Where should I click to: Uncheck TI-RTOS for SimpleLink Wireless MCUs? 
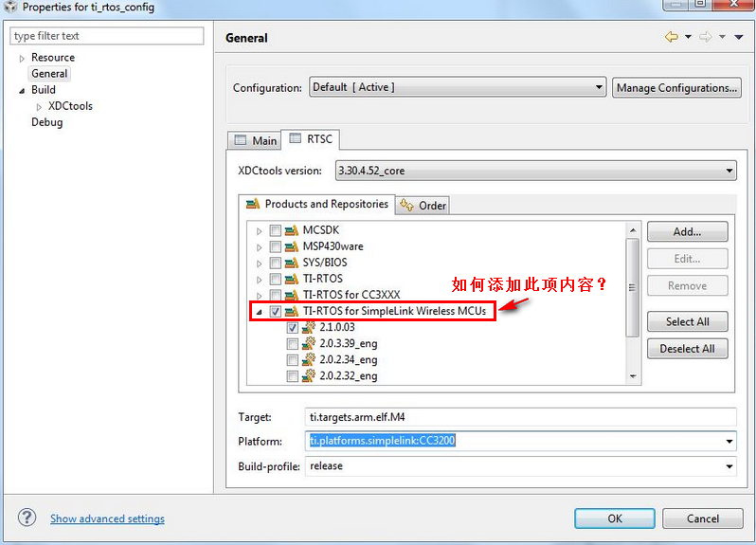(276, 311)
